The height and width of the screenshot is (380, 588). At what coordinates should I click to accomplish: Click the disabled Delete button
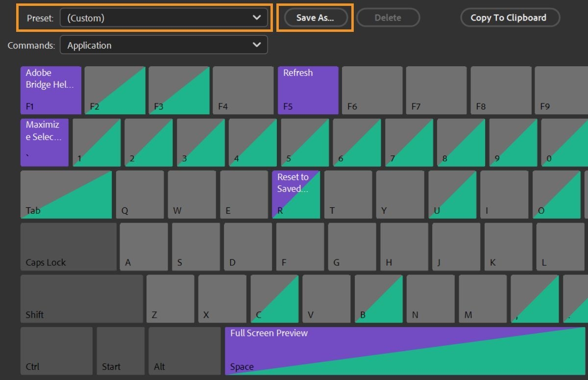[388, 18]
